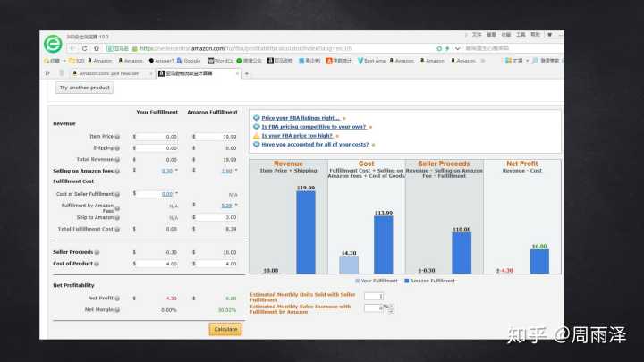Click Net Profit help icon
The width and height of the screenshot is (644, 362).
(x=117, y=299)
